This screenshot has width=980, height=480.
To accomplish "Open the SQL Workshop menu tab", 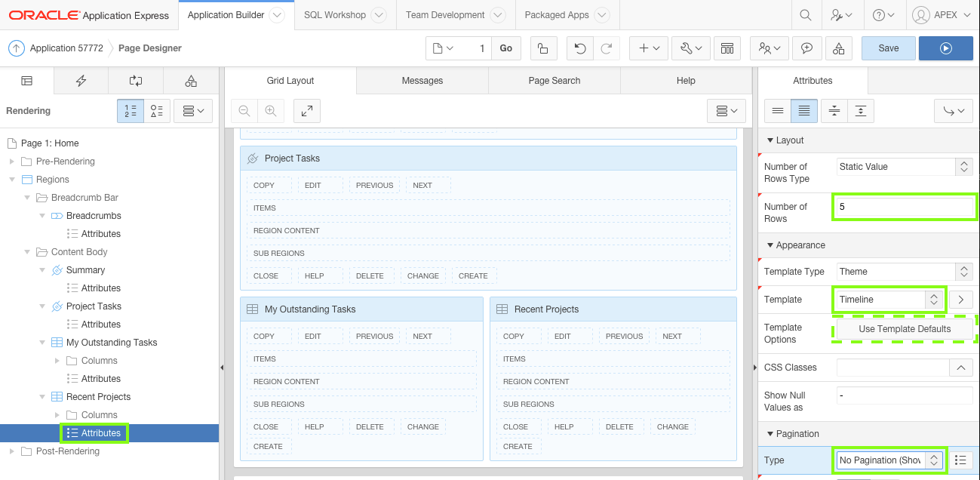I will (x=335, y=15).
